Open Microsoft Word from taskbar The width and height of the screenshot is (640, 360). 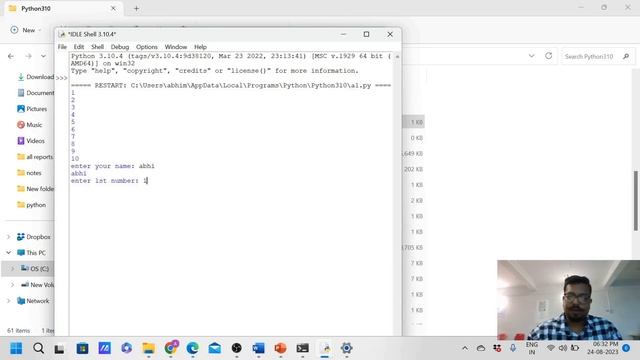(258, 348)
